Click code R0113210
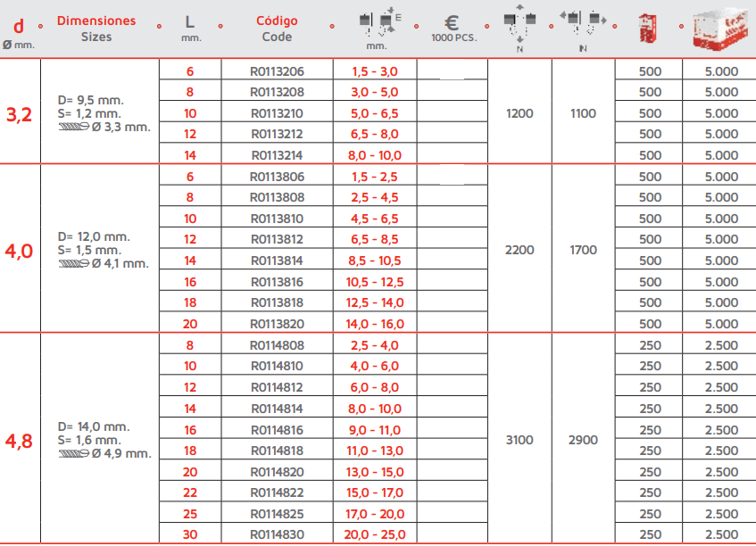Image resolution: width=756 pixels, height=546 pixels. [277, 113]
